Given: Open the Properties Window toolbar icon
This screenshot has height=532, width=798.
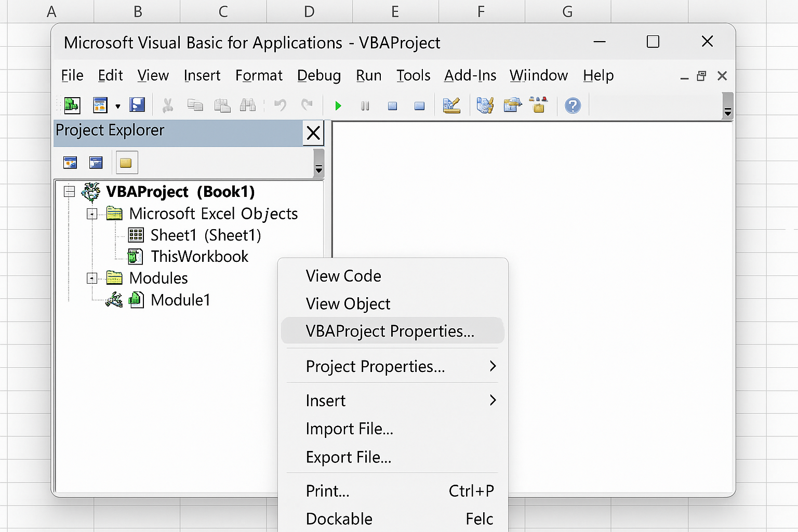Looking at the screenshot, I should [512, 105].
